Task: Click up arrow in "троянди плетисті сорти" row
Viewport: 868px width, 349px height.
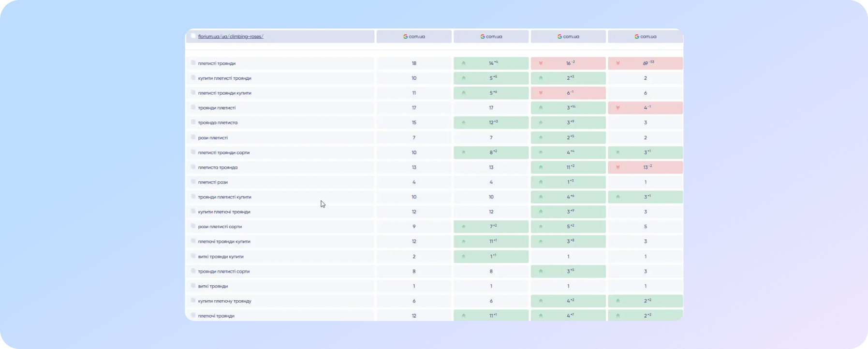Action: tap(541, 272)
